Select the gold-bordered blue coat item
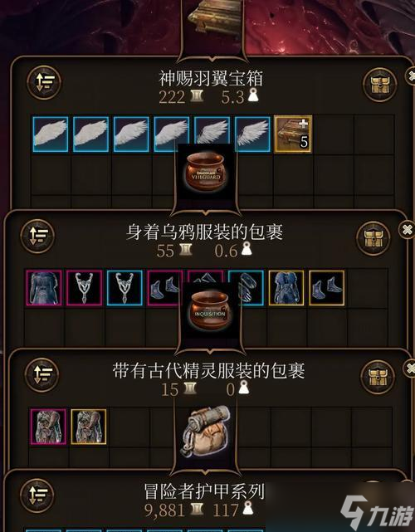The width and height of the screenshot is (415, 532). (x=286, y=288)
